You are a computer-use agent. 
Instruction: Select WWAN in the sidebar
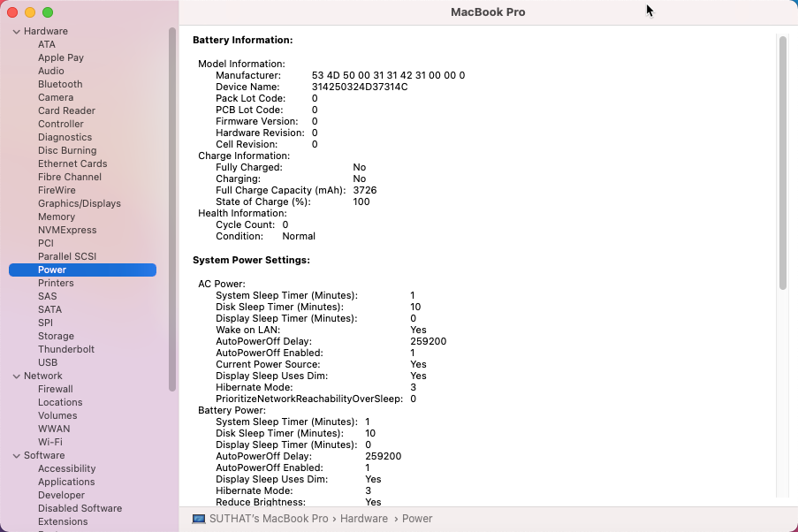[x=54, y=428]
